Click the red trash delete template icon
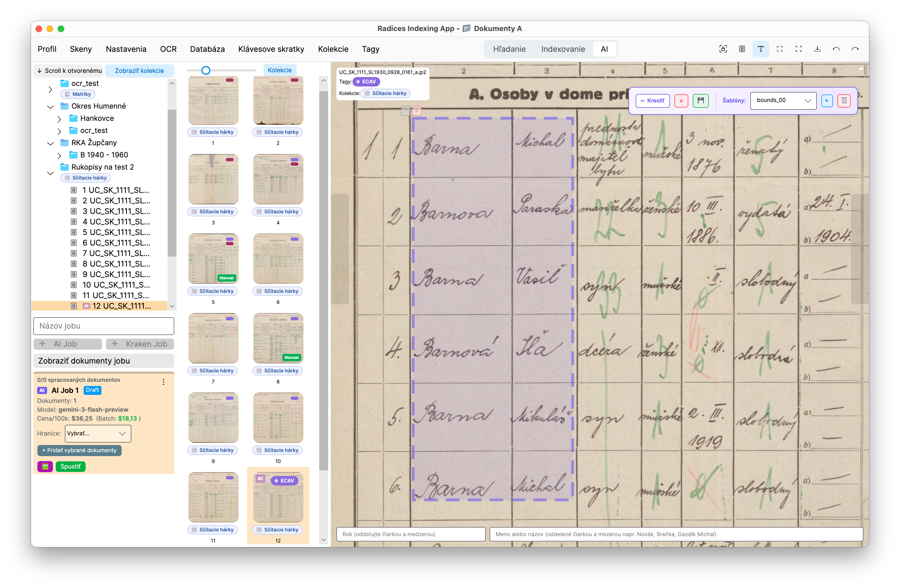 (844, 101)
